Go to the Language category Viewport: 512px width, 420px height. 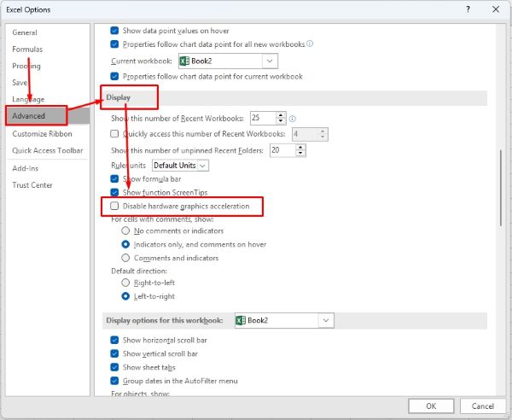(x=28, y=99)
